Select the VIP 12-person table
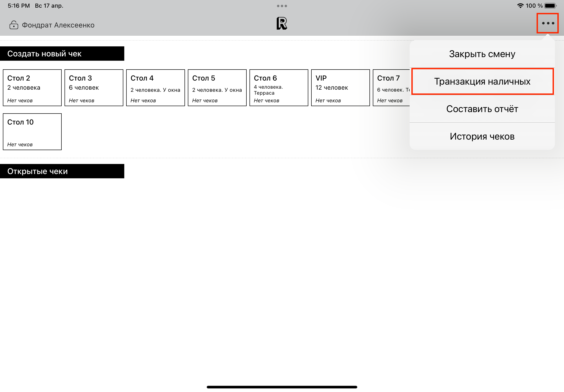Screen dimensions: 564x392 340,88
